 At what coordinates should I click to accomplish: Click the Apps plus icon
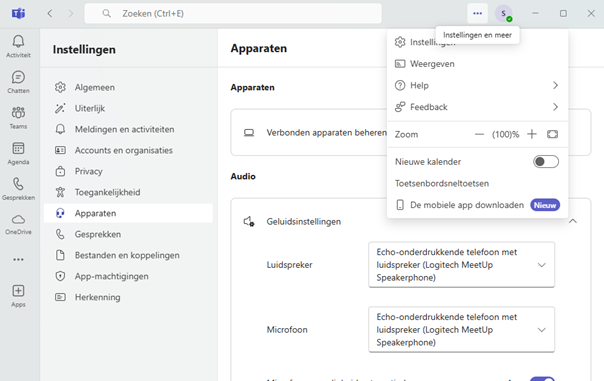18,295
